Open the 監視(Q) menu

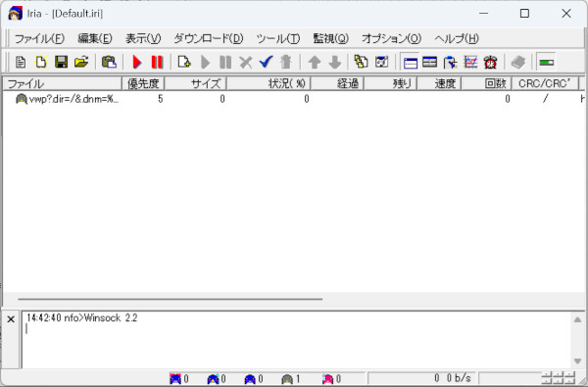coord(331,38)
